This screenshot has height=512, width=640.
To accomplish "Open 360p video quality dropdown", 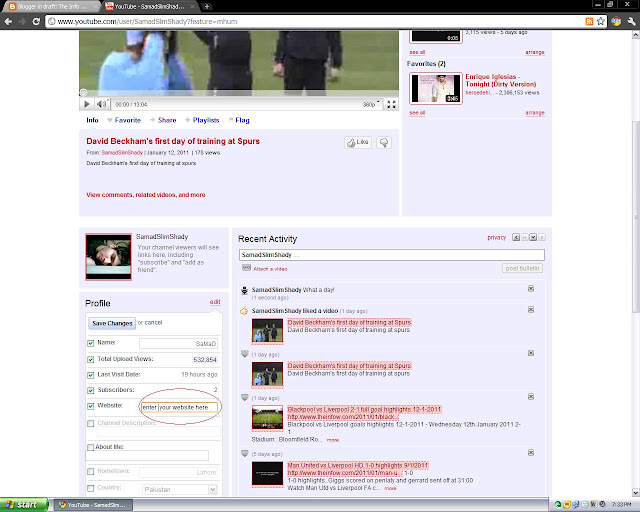I will (x=371, y=105).
